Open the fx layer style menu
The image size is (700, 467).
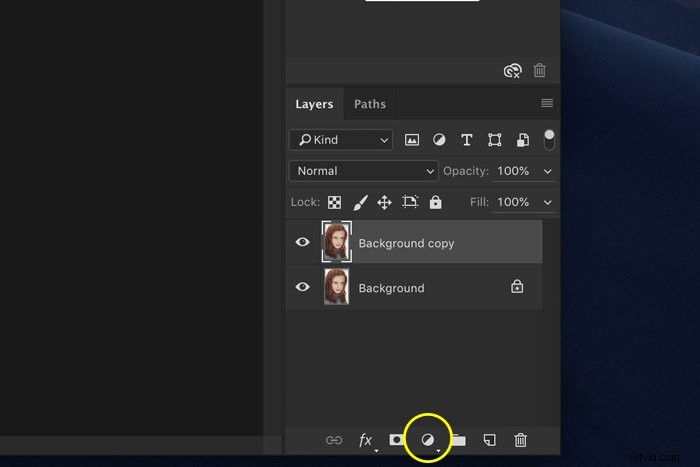pyautogui.click(x=366, y=441)
